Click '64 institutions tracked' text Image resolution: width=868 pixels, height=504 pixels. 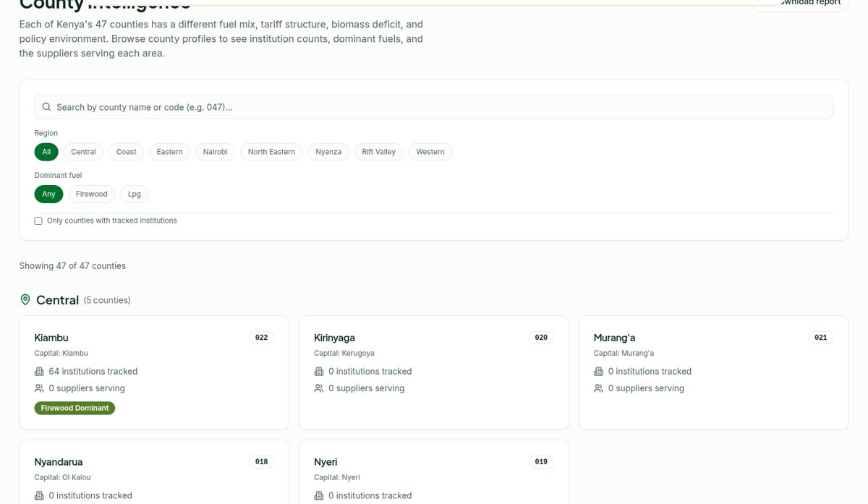[93, 371]
